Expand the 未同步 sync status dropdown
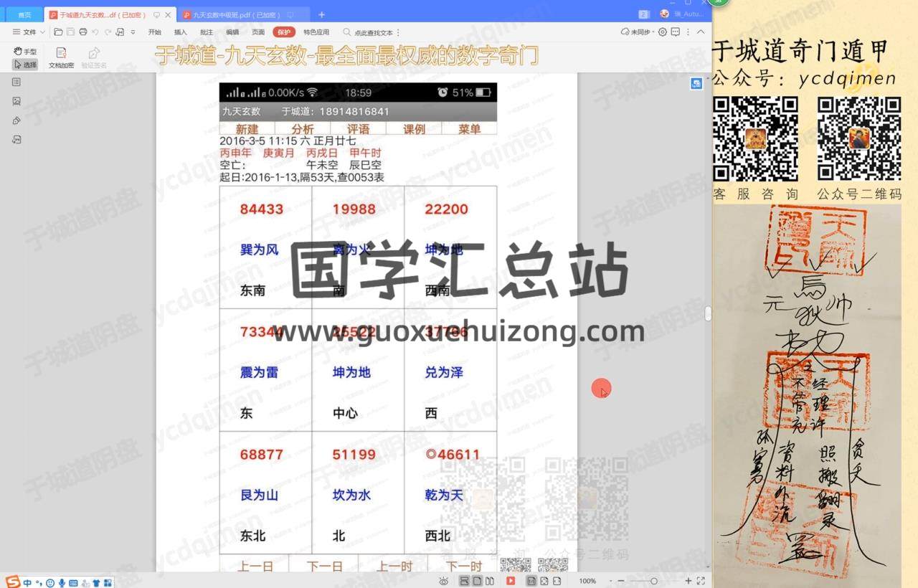 [636, 32]
